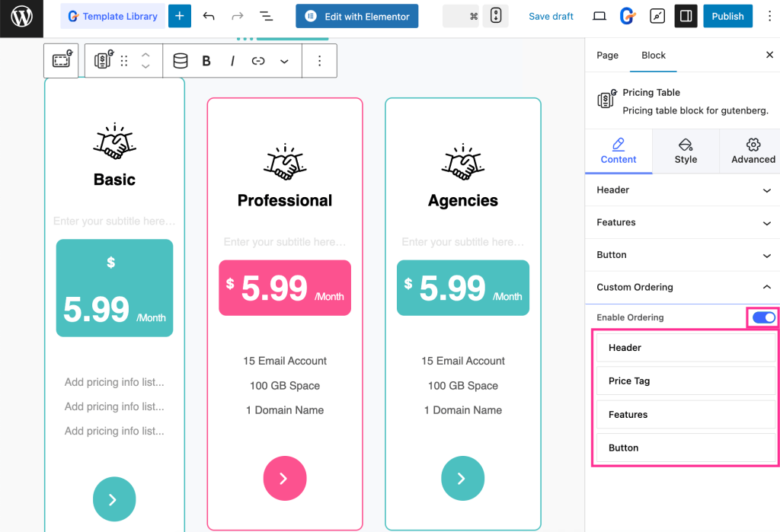
Task: Expand the Features panel section
Action: (x=682, y=222)
